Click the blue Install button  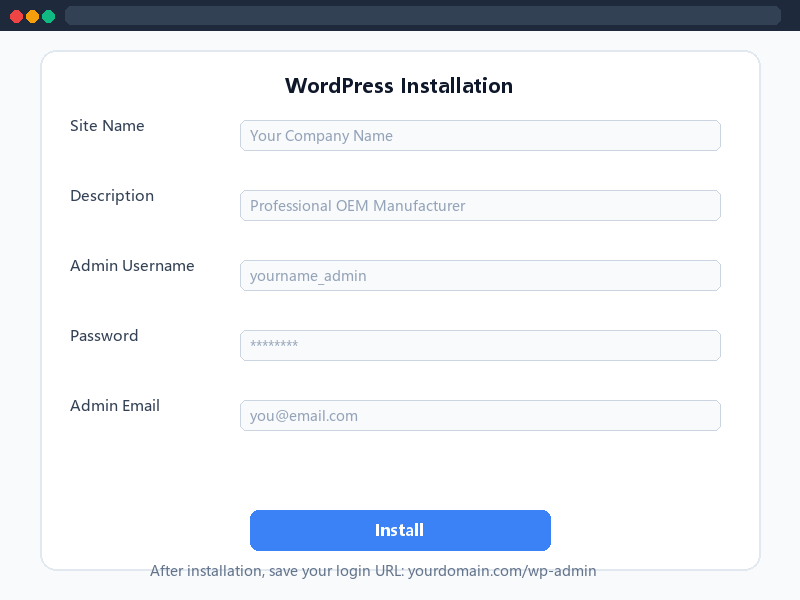point(400,530)
